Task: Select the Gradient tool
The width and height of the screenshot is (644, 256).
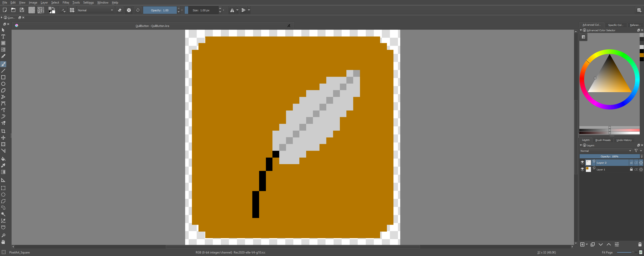Action: tap(3, 172)
